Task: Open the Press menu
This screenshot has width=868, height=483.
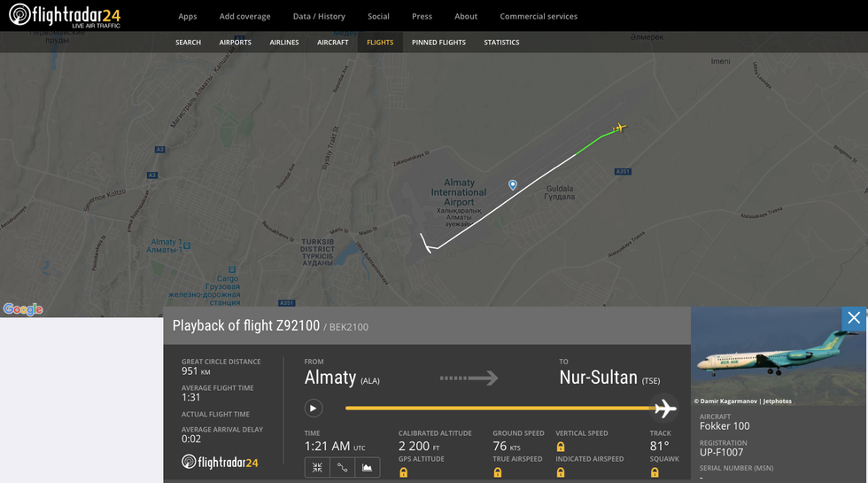Action: coord(422,17)
